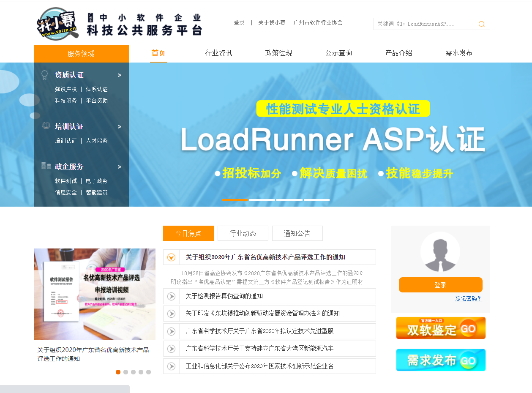532x393 pixels.
Task: Open the 2020年拟认定技术先进型服 article
Action: click(x=259, y=331)
